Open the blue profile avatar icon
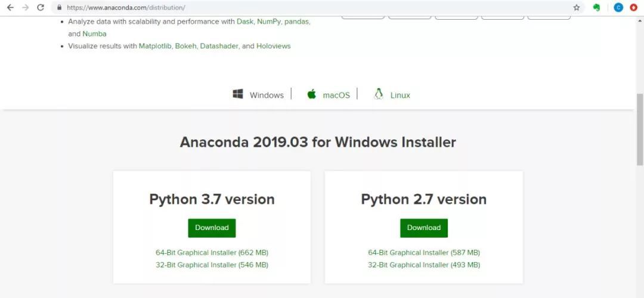 (618, 7)
